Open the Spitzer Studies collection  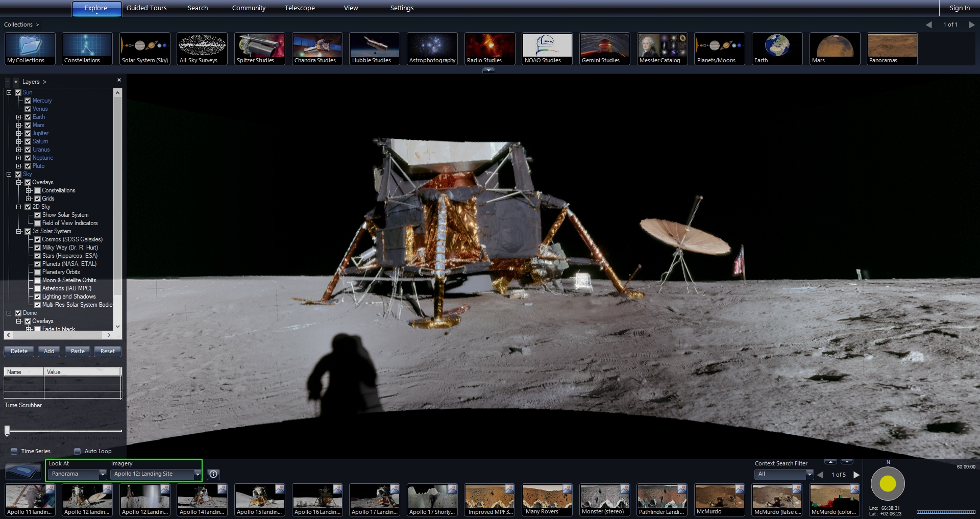pyautogui.click(x=260, y=48)
